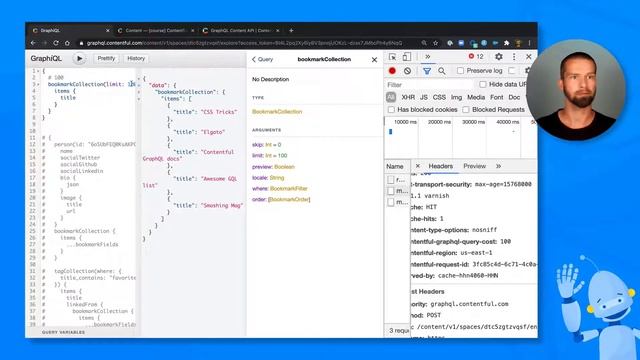Viewport: 640px width, 360px height.
Task: Select the second request row 'm...'
Action: [397, 191]
